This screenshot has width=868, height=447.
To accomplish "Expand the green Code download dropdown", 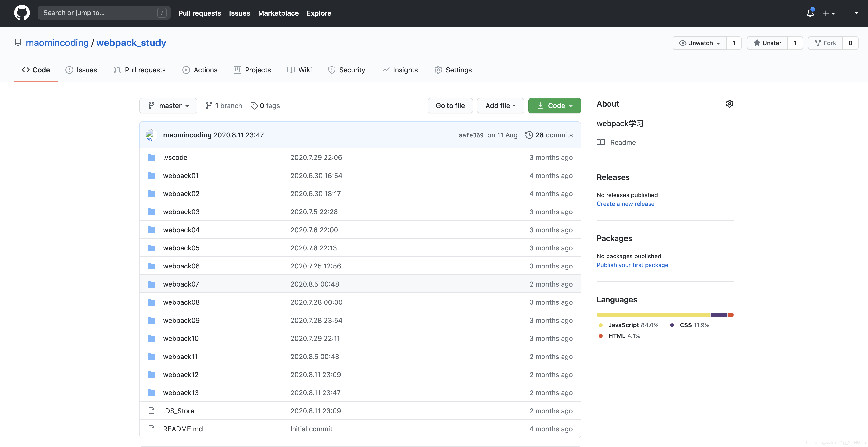I will 554,106.
